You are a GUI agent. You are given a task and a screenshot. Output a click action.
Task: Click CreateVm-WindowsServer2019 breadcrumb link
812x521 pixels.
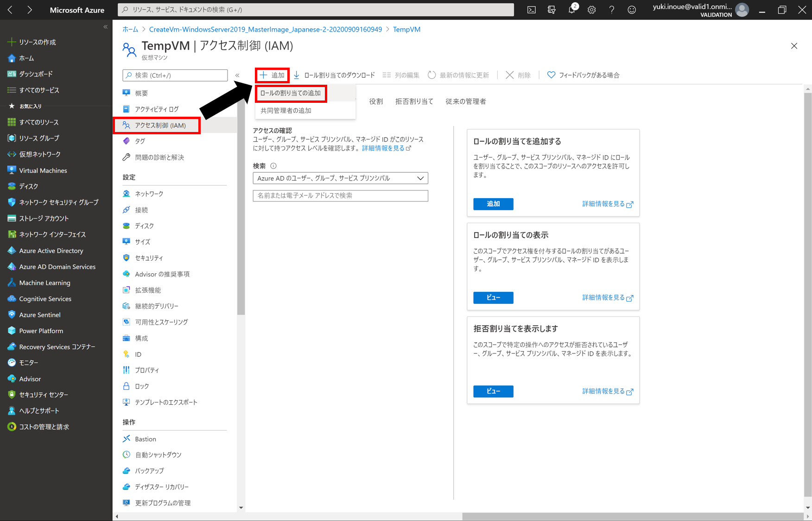tap(266, 29)
